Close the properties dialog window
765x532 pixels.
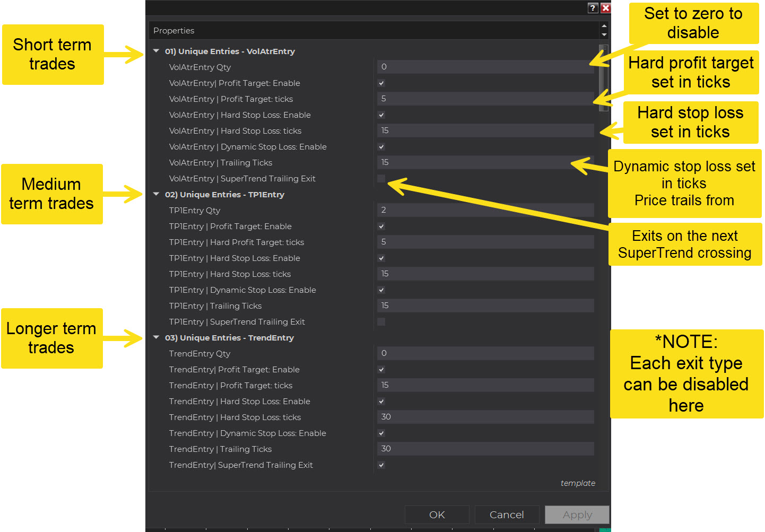coord(605,8)
